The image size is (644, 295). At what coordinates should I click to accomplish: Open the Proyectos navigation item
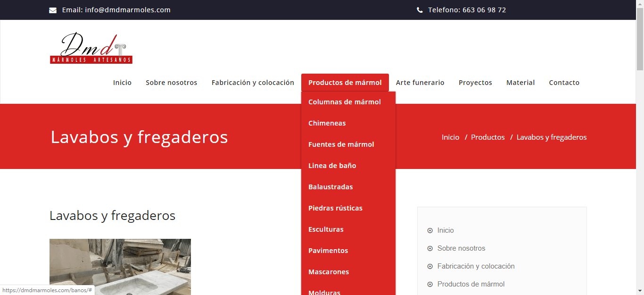pyautogui.click(x=475, y=83)
